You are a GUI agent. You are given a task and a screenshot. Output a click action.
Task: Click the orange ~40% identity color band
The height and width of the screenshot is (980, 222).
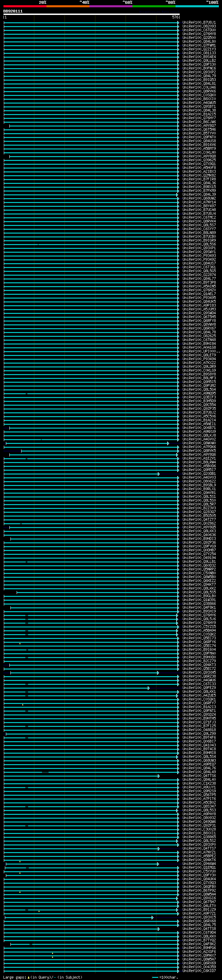[68, 6]
